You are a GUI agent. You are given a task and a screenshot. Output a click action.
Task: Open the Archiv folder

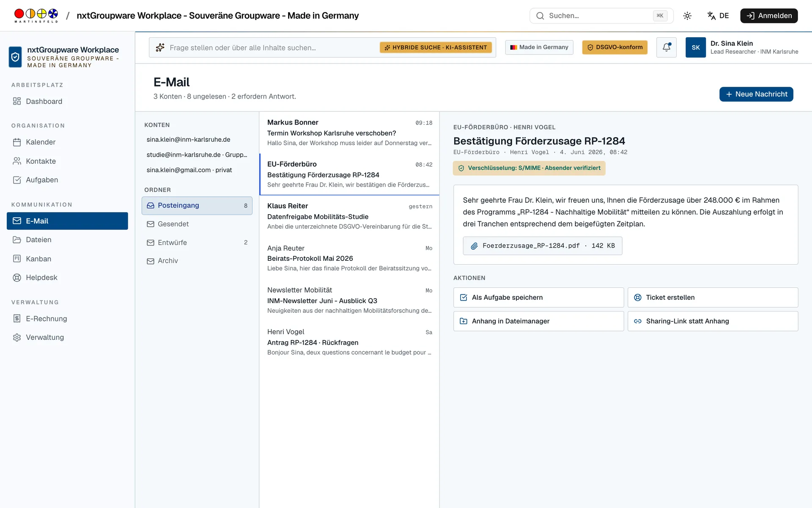point(197,261)
